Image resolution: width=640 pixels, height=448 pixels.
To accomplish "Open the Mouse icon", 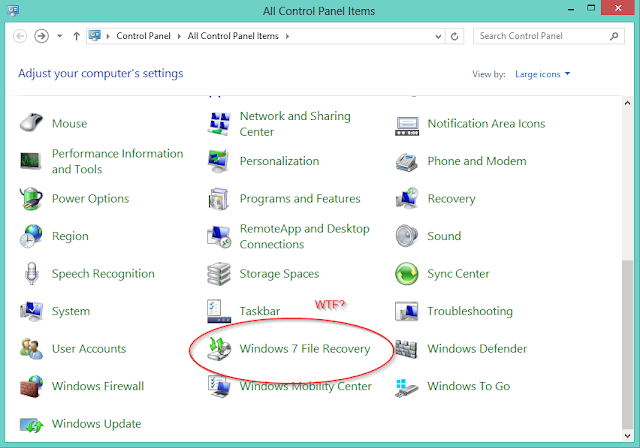I will pyautogui.click(x=31, y=123).
